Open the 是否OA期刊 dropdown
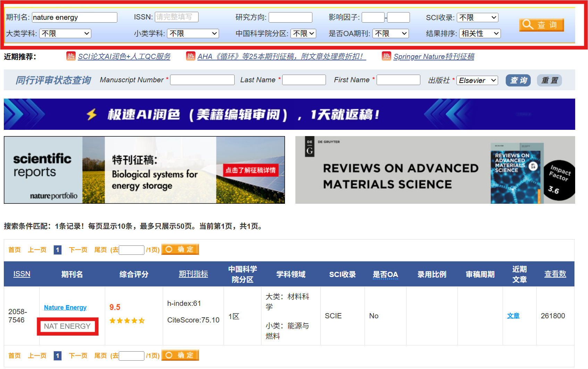 (x=390, y=34)
